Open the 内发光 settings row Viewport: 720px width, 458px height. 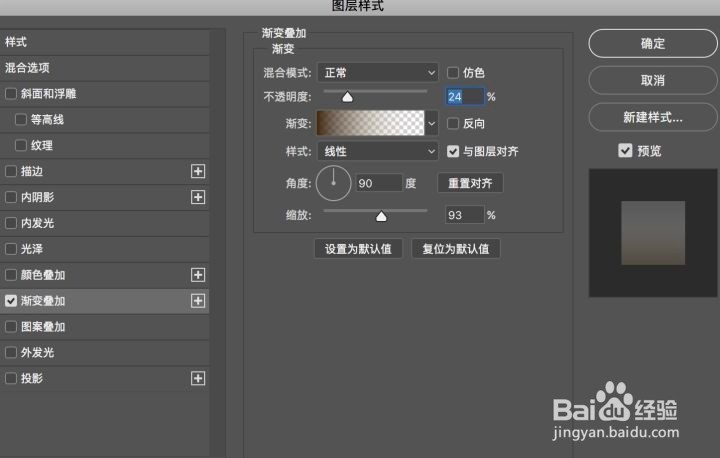point(105,223)
